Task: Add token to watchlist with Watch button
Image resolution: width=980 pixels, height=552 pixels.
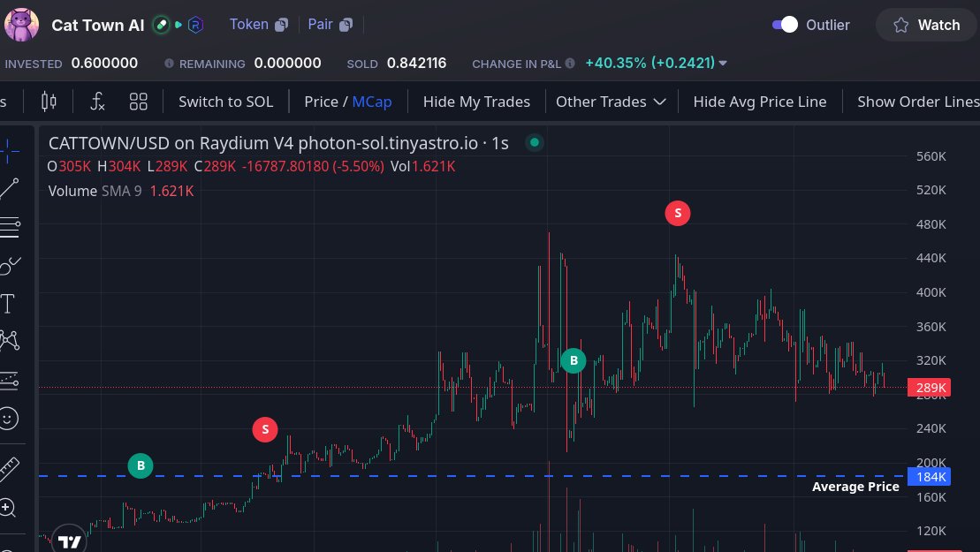Action: tap(926, 25)
